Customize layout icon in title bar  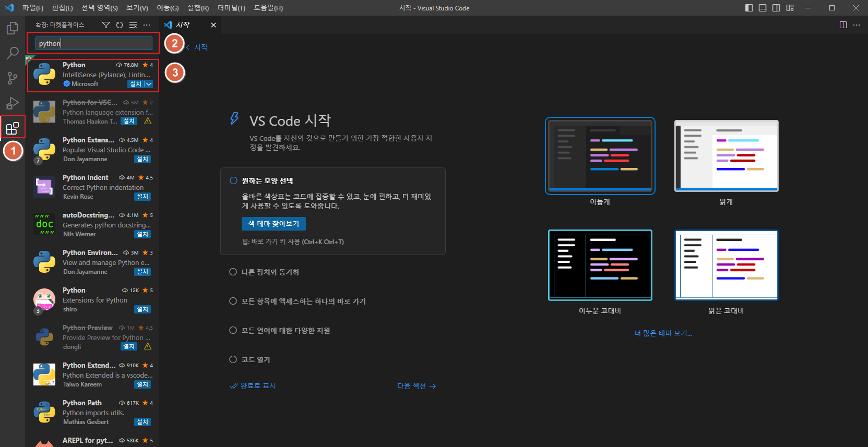click(x=790, y=8)
